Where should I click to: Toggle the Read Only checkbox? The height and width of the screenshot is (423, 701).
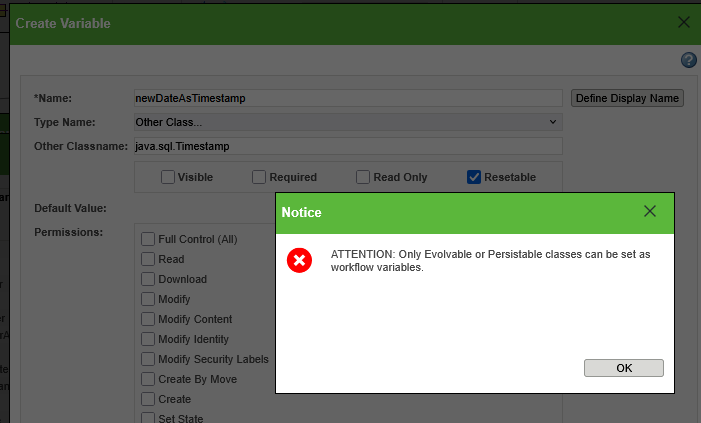click(x=363, y=177)
